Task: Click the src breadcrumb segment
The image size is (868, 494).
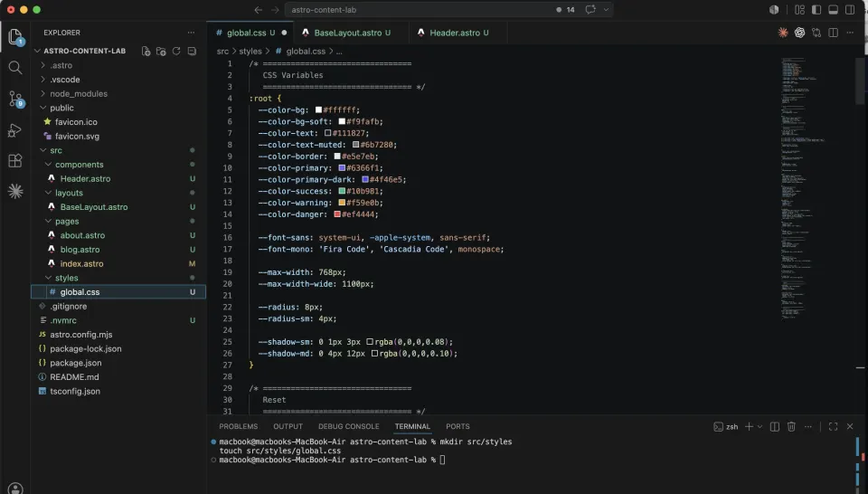Action: [x=222, y=51]
